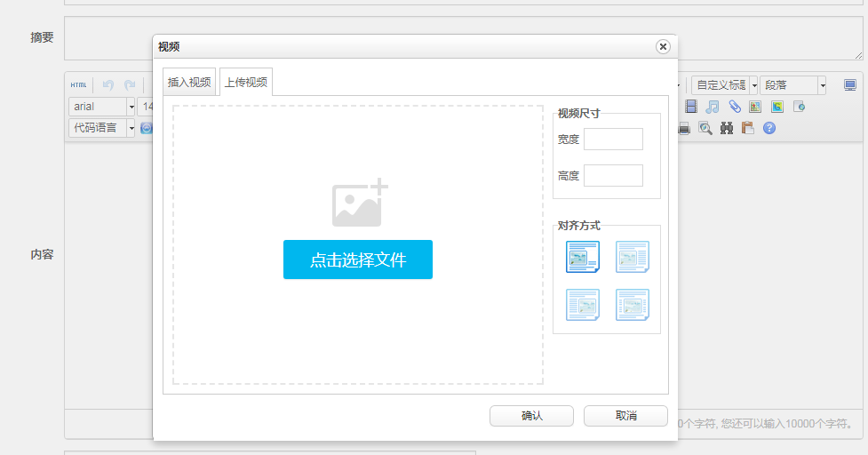The height and width of the screenshot is (455, 868).
Task: Toggle HTML source mode in the editor toolbar
Action: (78, 85)
